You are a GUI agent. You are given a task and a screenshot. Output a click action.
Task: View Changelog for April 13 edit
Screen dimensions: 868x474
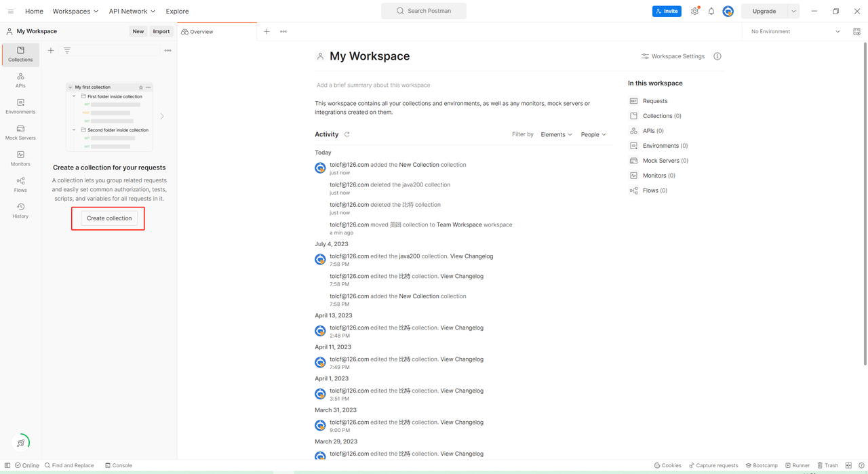[462, 328]
